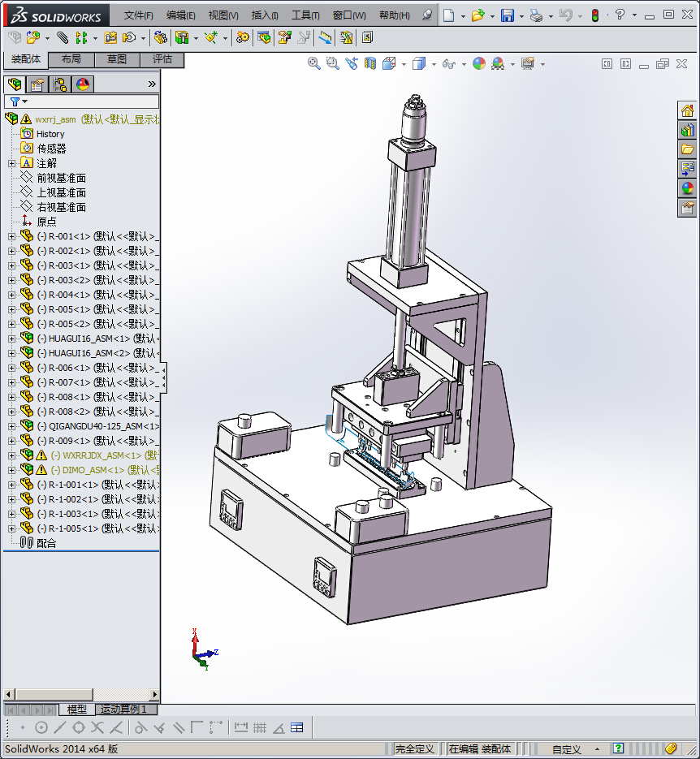
Task: Open the 帮助(H) menu
Action: [x=395, y=15]
